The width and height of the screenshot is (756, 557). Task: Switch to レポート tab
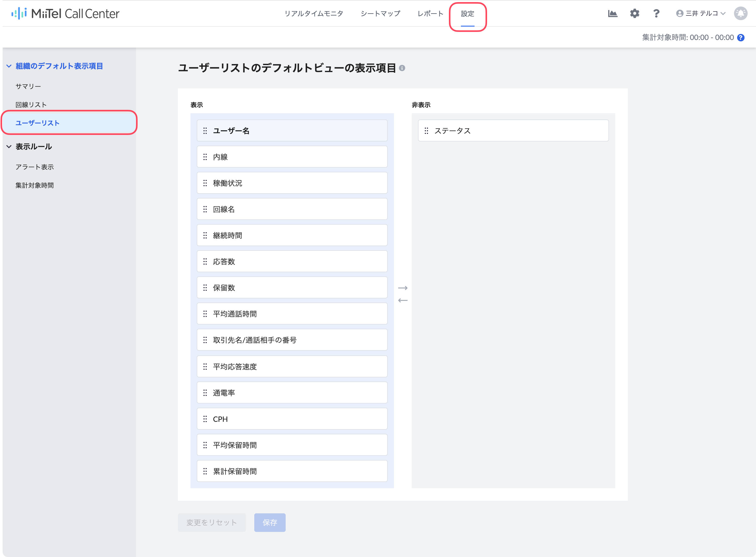pyautogui.click(x=430, y=14)
